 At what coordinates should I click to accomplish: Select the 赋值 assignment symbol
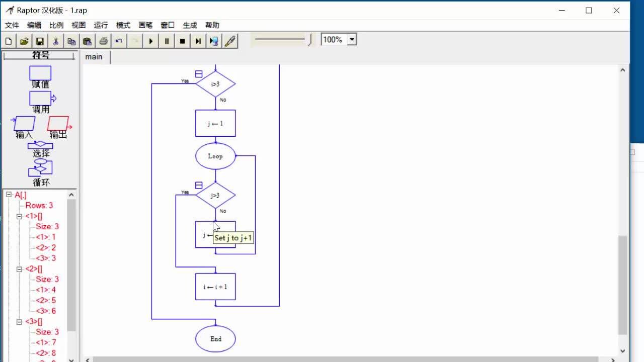40,73
